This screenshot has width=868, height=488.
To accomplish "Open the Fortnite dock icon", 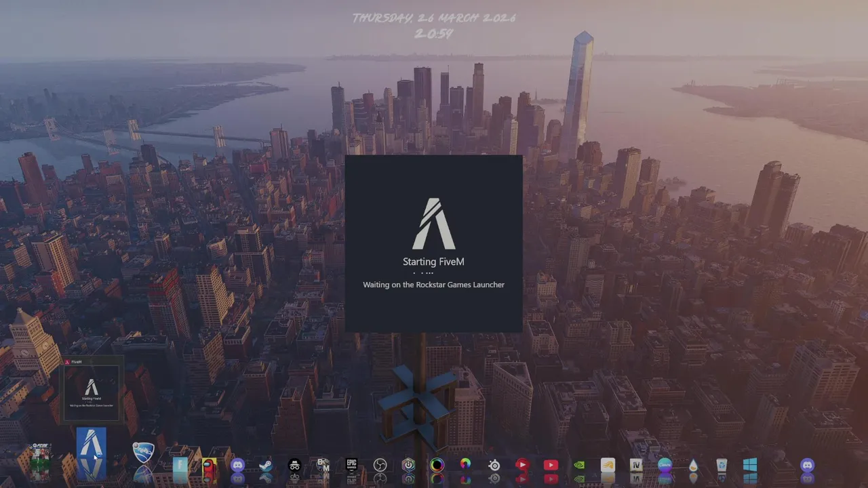I will tap(180, 465).
